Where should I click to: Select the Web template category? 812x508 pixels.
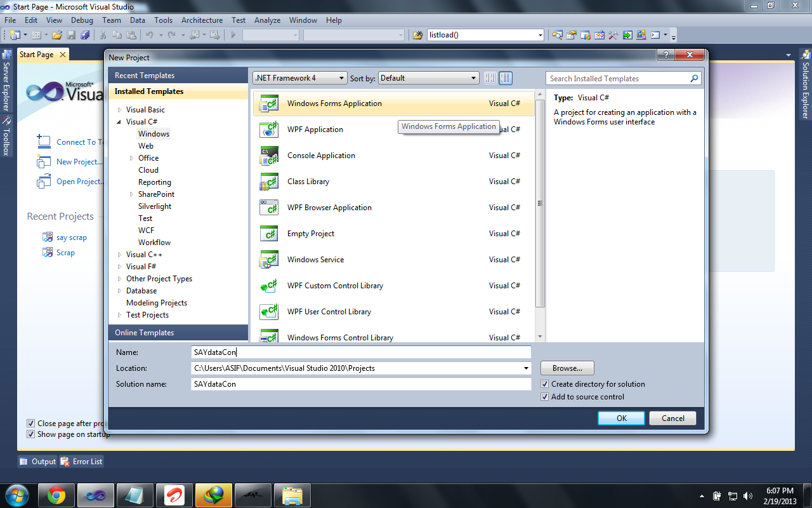[146, 146]
